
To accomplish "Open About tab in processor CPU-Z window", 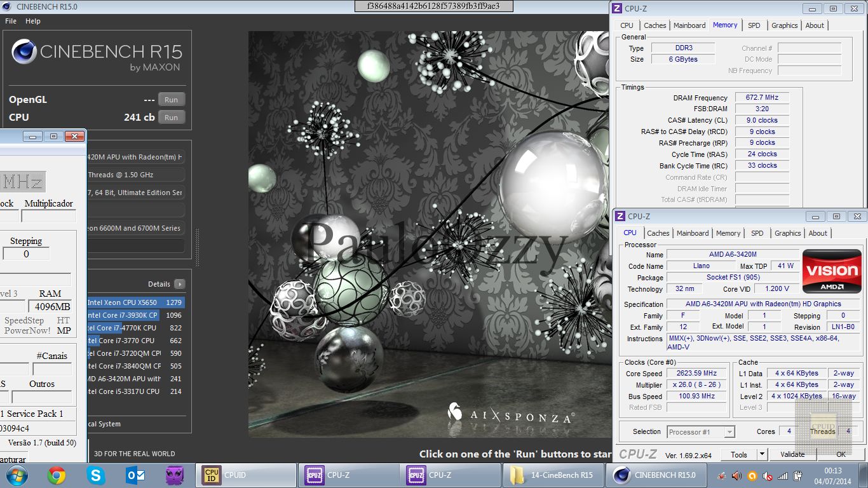I will click(x=818, y=233).
